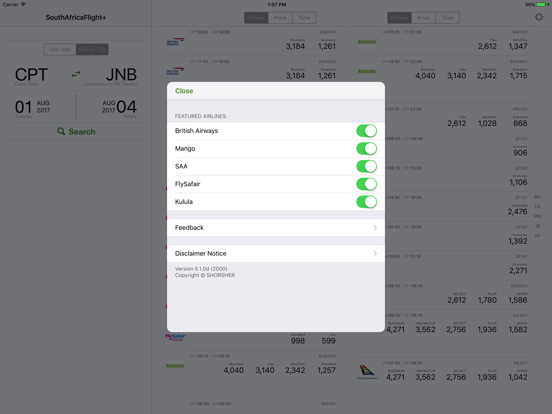Jump to BA in side index
Image resolution: width=552 pixels, height=414 pixels.
(x=537, y=197)
